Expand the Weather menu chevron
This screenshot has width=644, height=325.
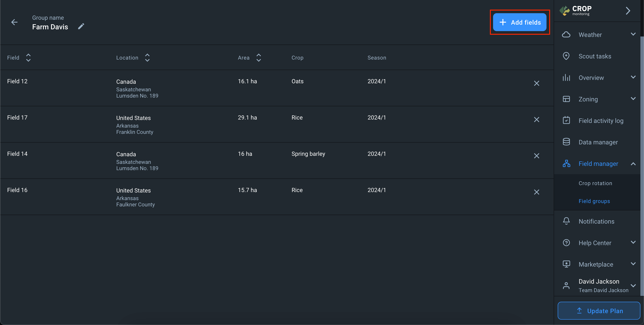pyautogui.click(x=633, y=34)
